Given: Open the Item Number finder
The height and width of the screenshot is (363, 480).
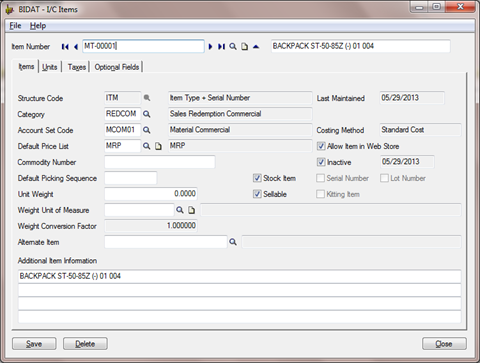Looking at the screenshot, I should click(x=233, y=47).
